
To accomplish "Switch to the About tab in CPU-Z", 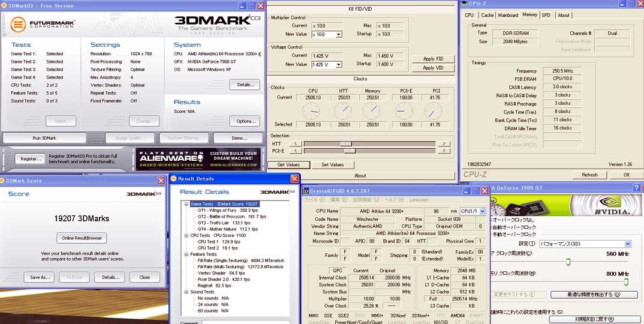I will pos(564,15).
